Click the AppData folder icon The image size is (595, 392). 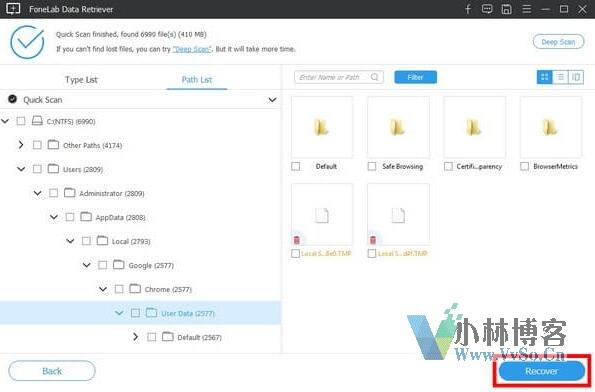(86, 217)
